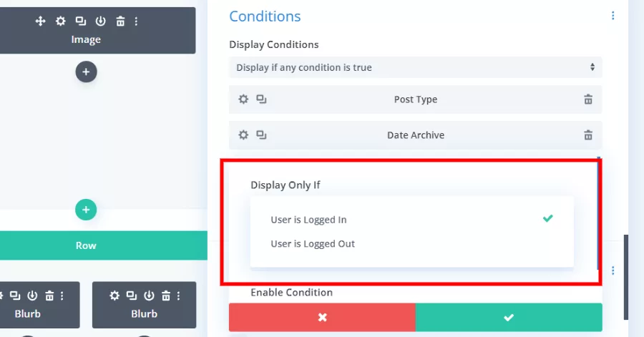The height and width of the screenshot is (337, 644).
Task: Add a new module with dark plus button
Action: 86,72
